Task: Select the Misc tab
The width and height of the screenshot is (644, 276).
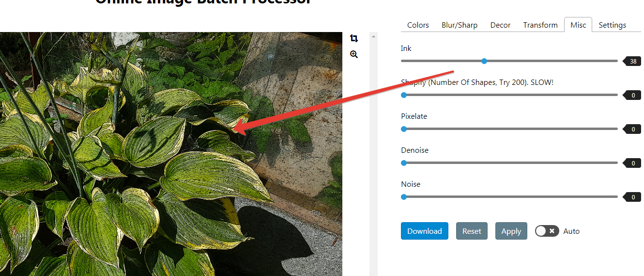Action: click(578, 25)
